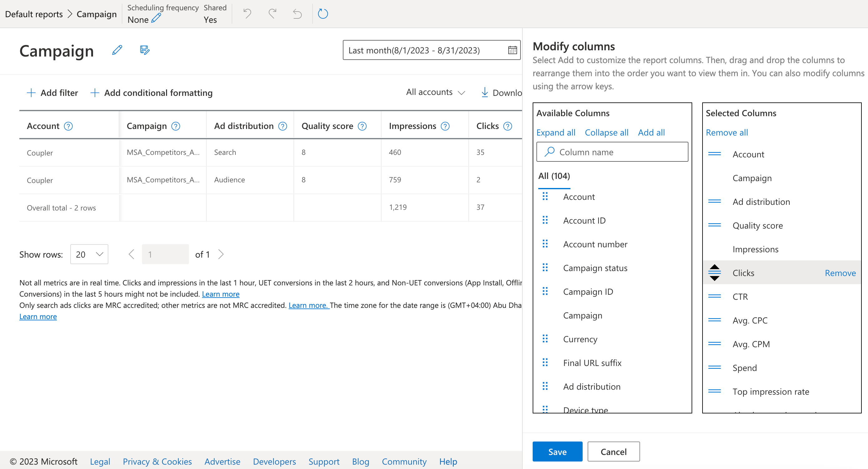The height and width of the screenshot is (469, 868).
Task: Show help tooltip for Quality score column
Action: coord(362,126)
